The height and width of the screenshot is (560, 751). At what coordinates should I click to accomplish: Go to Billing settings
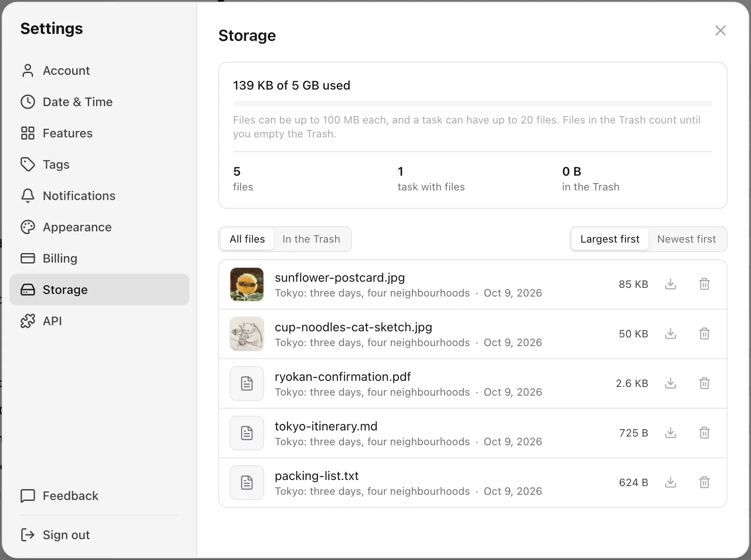(100, 258)
